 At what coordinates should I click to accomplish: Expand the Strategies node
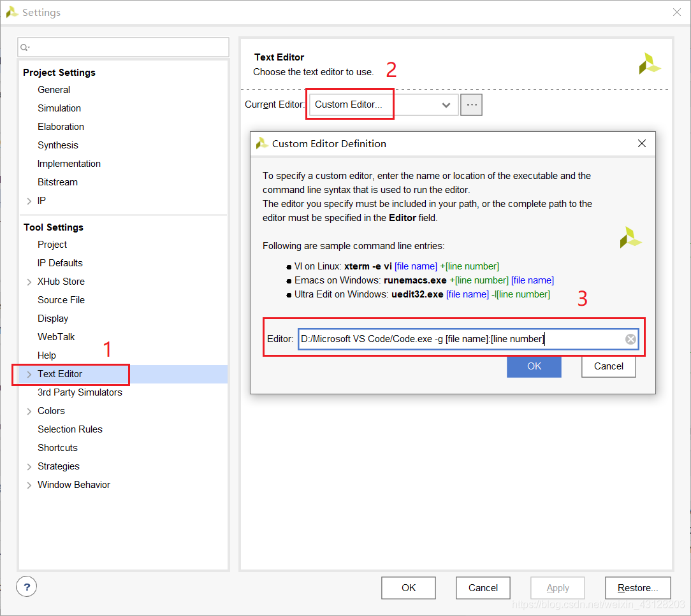29,467
